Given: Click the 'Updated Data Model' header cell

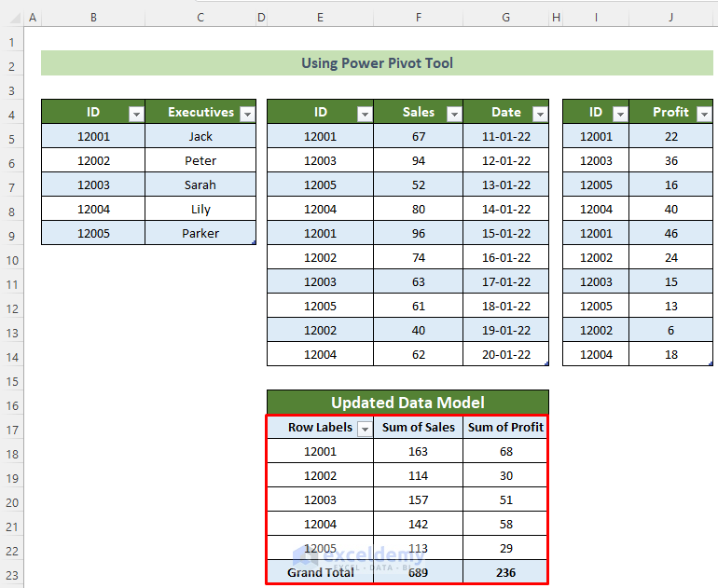Looking at the screenshot, I should coord(407,403).
